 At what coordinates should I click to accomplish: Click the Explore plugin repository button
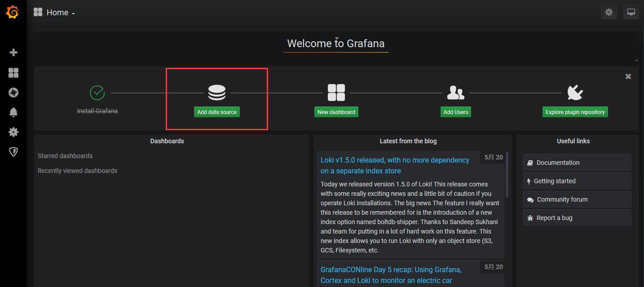tap(575, 112)
